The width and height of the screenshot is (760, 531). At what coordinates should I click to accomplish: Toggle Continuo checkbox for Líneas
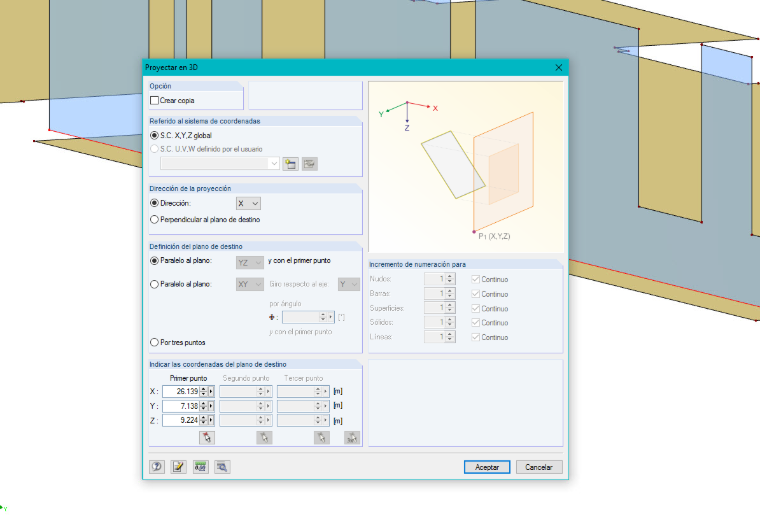[x=475, y=337]
